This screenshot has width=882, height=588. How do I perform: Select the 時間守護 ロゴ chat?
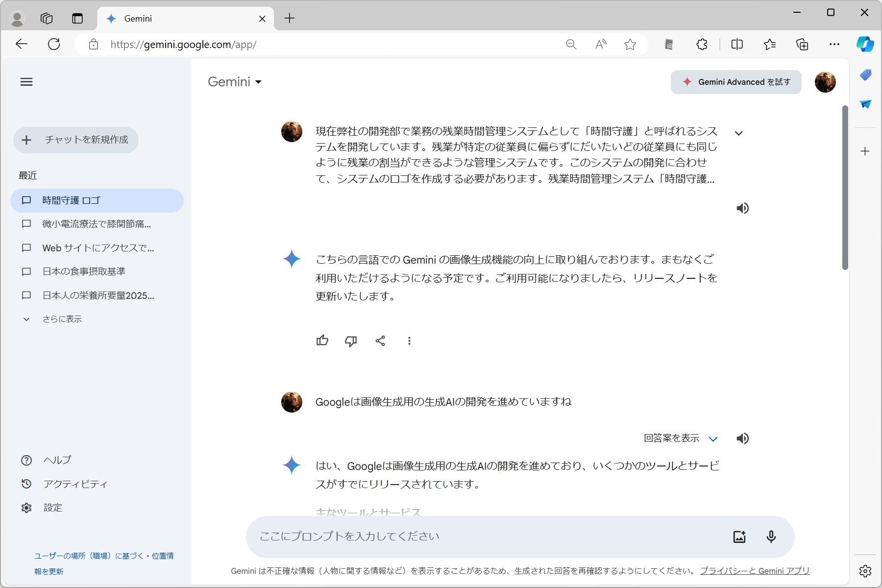tap(97, 200)
